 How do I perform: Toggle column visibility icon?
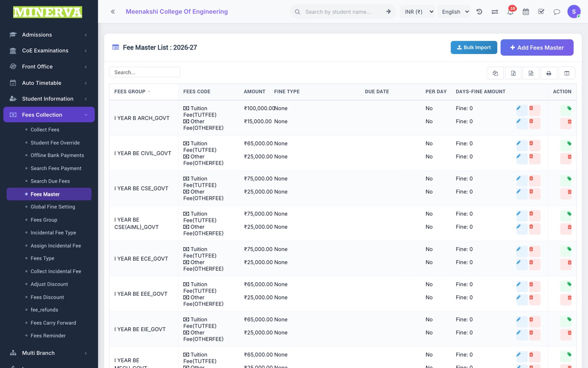pos(567,73)
